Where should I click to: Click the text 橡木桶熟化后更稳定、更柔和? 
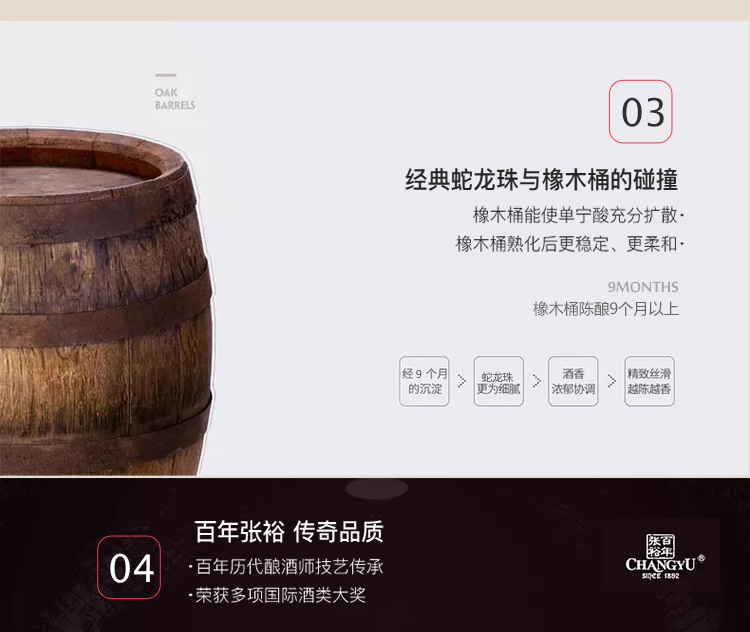[x=567, y=244]
